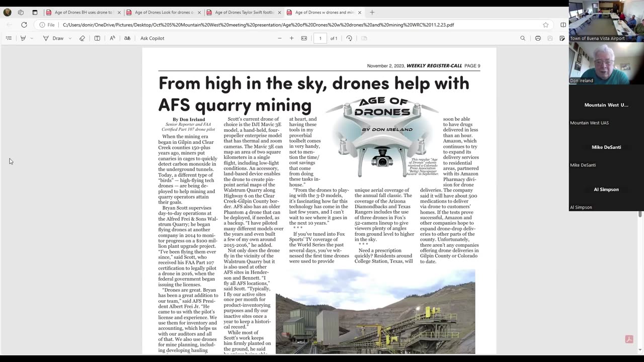Save the PDF file
The width and height of the screenshot is (644, 362).
[x=550, y=38]
